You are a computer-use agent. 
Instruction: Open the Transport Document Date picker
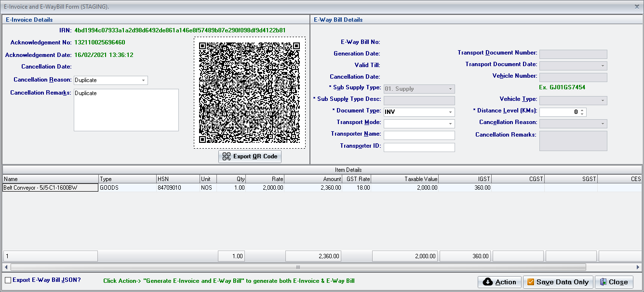pos(603,66)
